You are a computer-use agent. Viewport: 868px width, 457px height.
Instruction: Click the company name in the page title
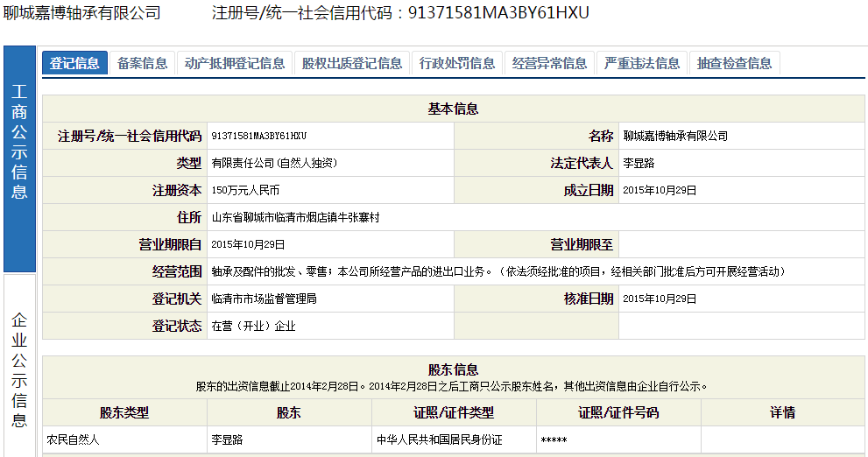(x=82, y=12)
